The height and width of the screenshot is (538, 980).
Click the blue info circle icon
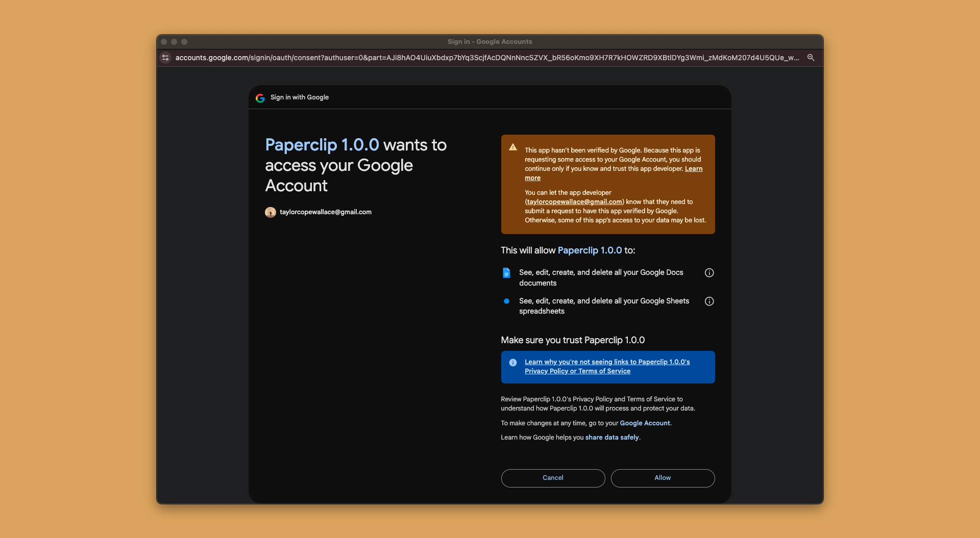(513, 363)
